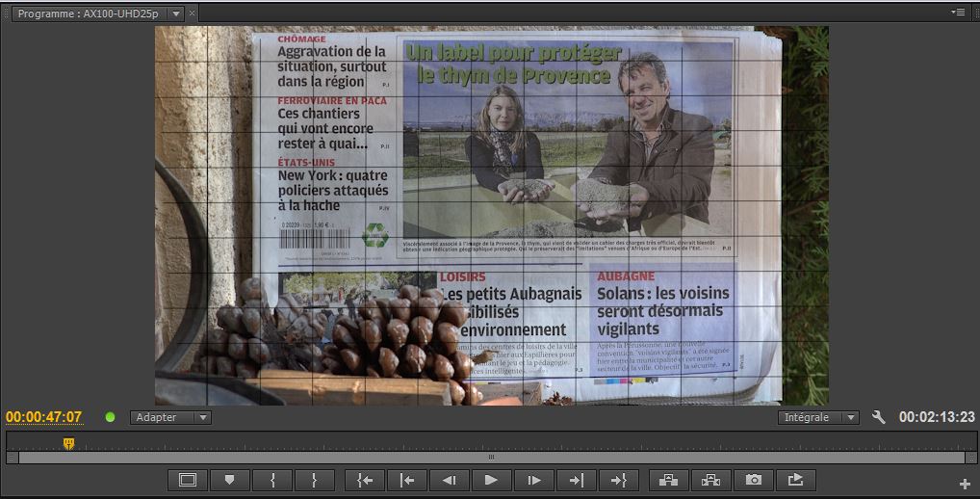Screen dimensions: 980x499
Task: Mark Out point with the closing brace button
Action: 315,481
